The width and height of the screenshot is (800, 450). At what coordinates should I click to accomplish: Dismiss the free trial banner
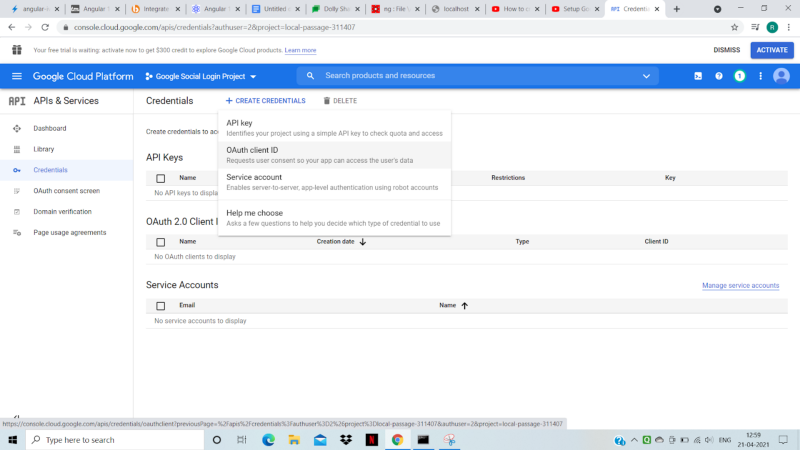click(x=727, y=50)
